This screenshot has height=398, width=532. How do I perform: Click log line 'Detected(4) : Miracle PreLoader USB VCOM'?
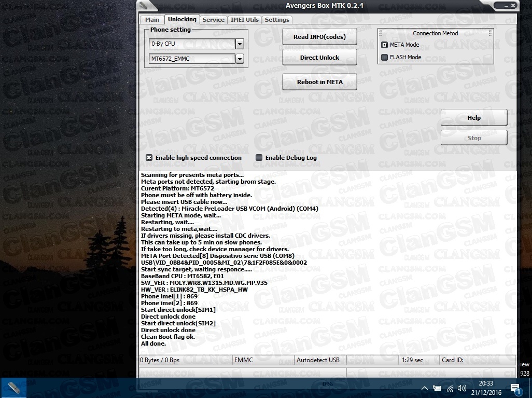click(230, 209)
